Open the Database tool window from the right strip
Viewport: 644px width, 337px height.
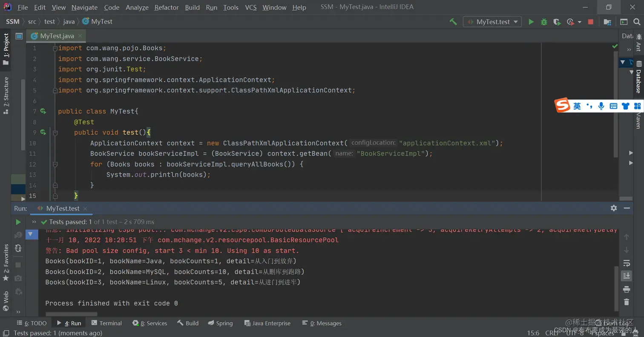(x=638, y=77)
